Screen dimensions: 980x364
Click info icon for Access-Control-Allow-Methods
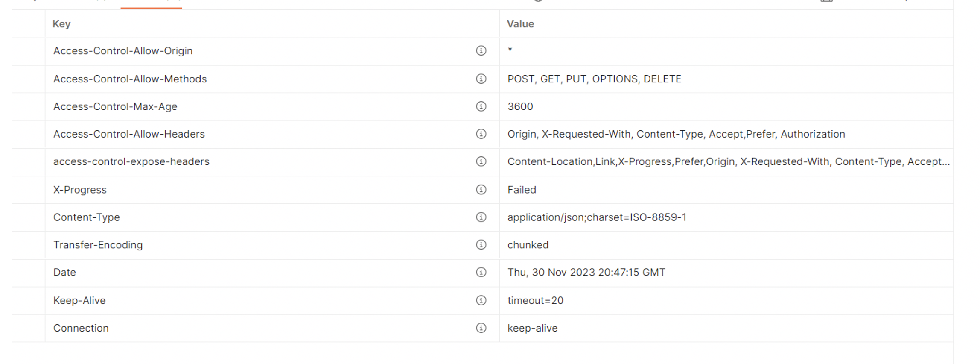coord(481,79)
